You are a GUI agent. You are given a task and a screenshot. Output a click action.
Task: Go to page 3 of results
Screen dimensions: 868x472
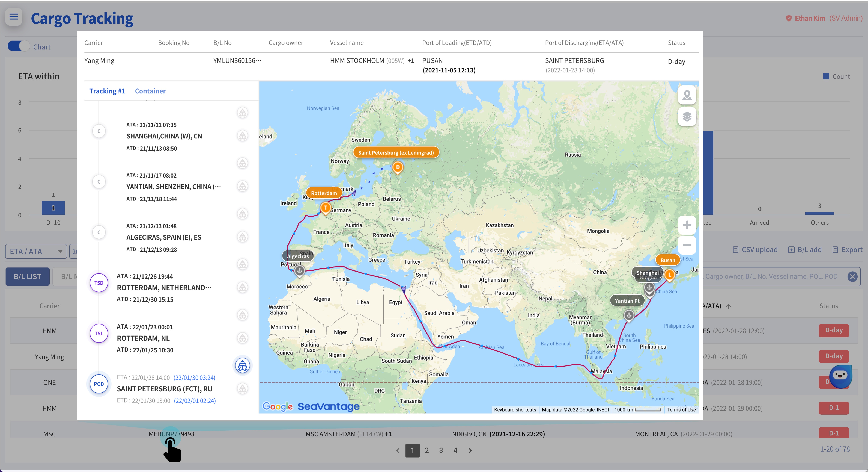click(441, 450)
